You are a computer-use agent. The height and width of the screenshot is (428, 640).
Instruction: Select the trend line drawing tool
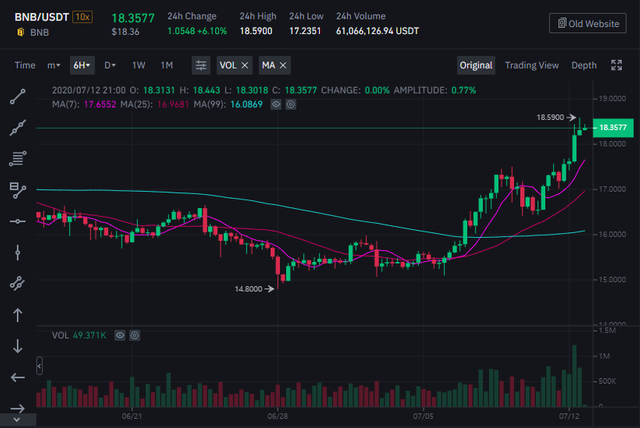pyautogui.click(x=18, y=97)
